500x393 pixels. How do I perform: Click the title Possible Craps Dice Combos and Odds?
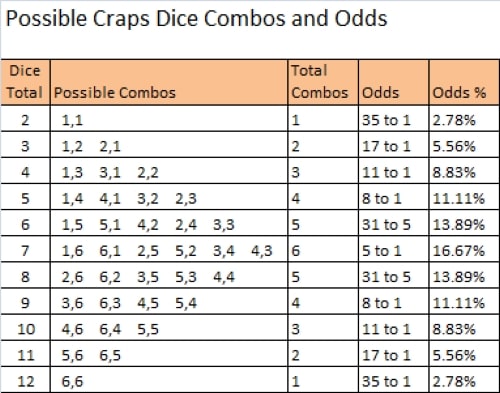pyautogui.click(x=197, y=19)
